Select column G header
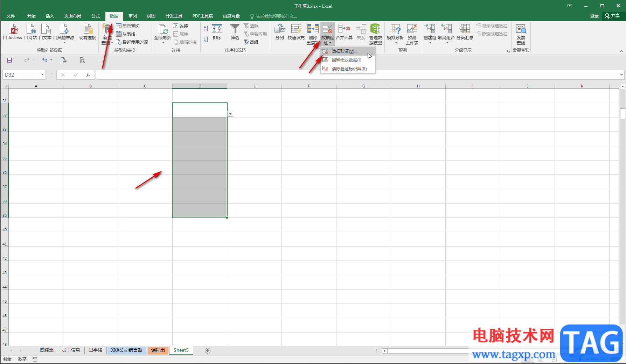This screenshot has width=626, height=364. [x=363, y=86]
